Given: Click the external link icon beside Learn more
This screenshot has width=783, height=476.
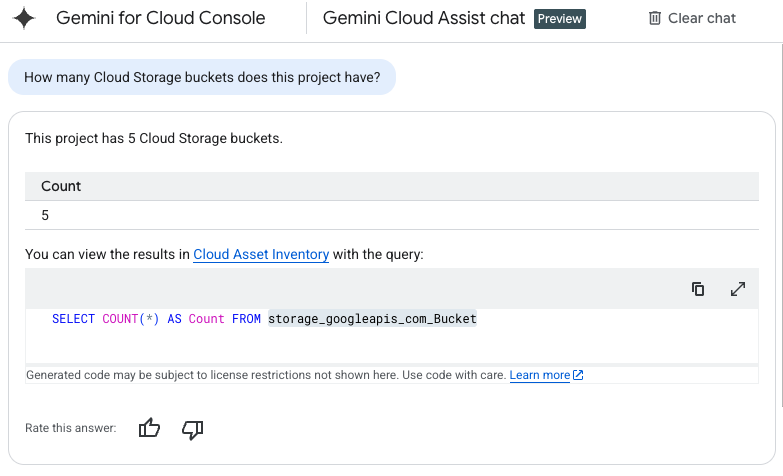Looking at the screenshot, I should tap(578, 375).
